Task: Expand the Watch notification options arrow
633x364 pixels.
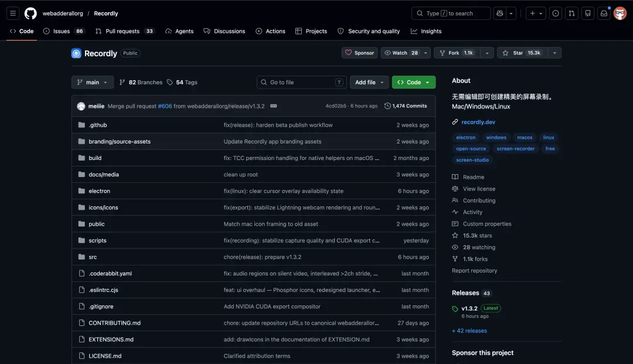Action: pyautogui.click(x=426, y=53)
